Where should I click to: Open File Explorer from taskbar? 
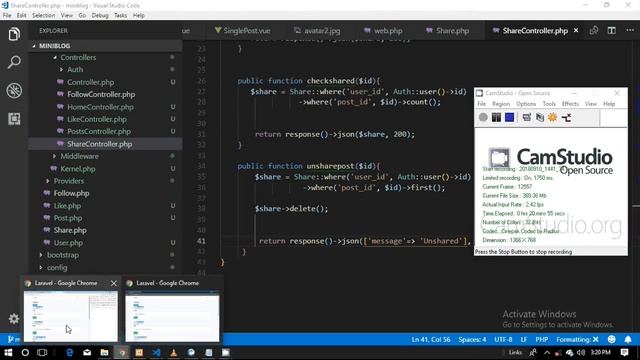(x=104, y=352)
